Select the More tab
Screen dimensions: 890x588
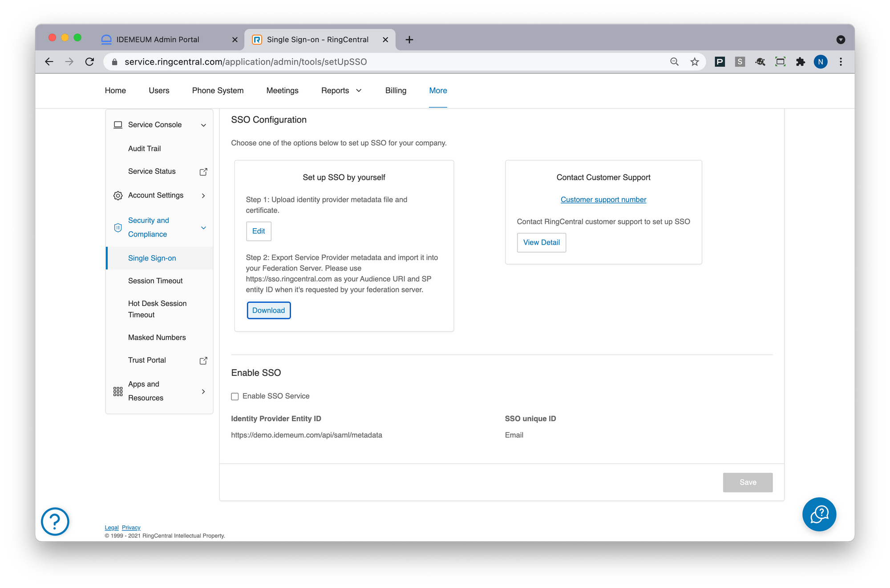point(438,91)
